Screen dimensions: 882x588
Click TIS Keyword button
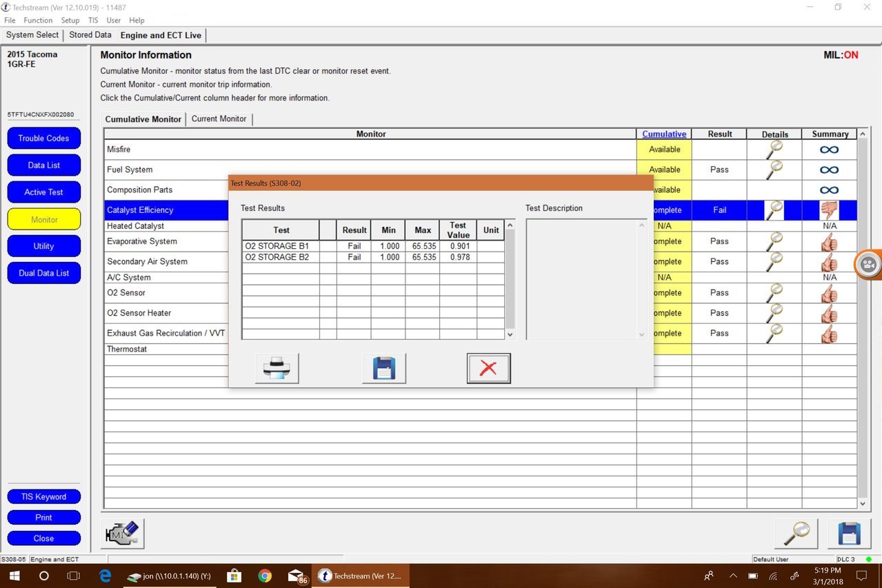43,497
